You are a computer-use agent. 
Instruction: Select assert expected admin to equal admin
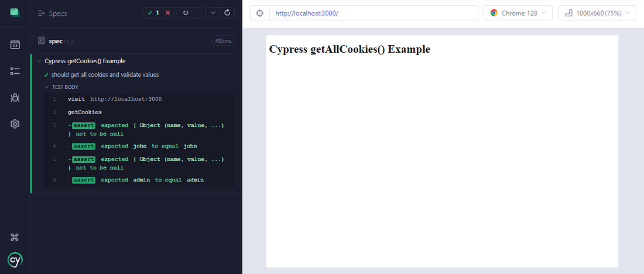(x=139, y=180)
